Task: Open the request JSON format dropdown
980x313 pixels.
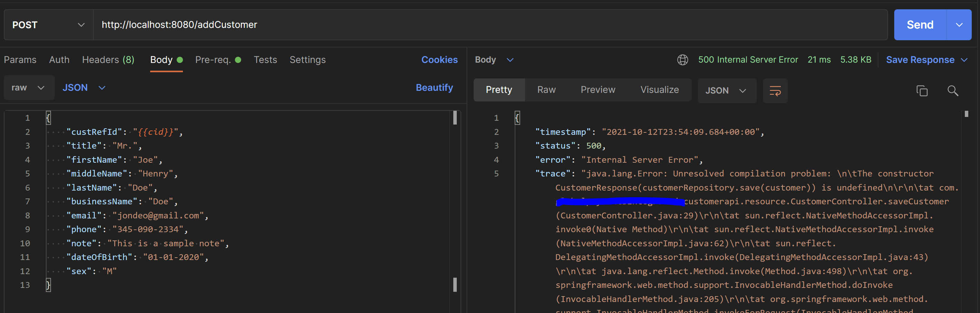Action: (84, 88)
